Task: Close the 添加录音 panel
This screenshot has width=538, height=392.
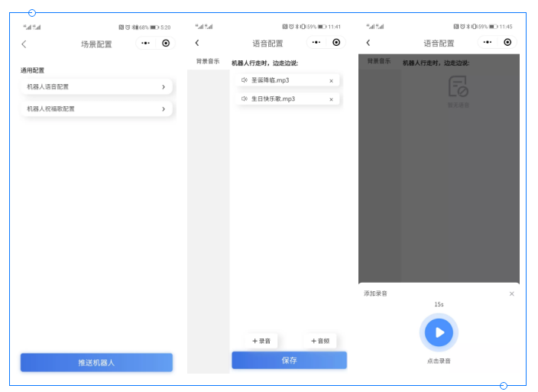Action: (x=511, y=294)
